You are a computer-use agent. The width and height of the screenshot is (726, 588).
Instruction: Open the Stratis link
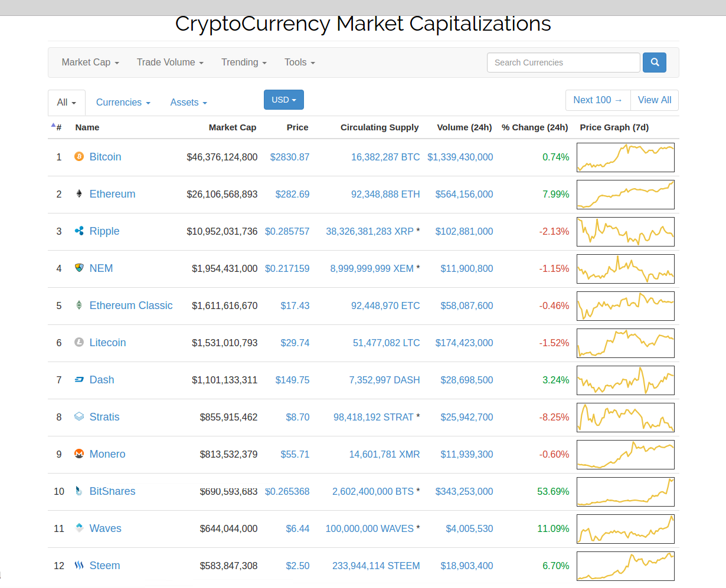coord(104,417)
